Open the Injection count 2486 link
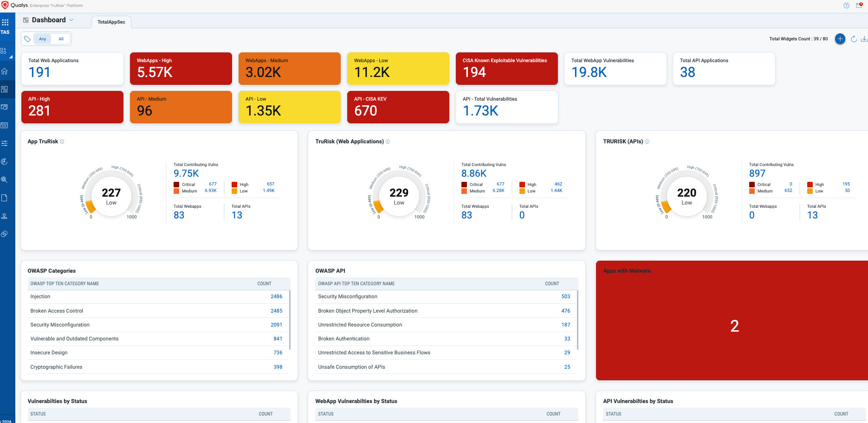This screenshot has height=423, width=868. [x=276, y=297]
